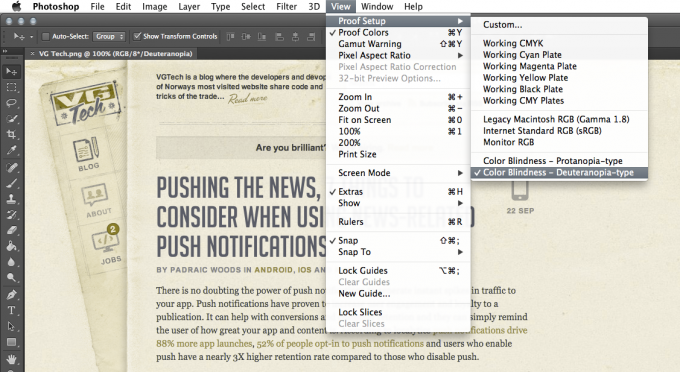This screenshot has width=680, height=372.
Task: Open the Filter menu
Action: click(286, 7)
